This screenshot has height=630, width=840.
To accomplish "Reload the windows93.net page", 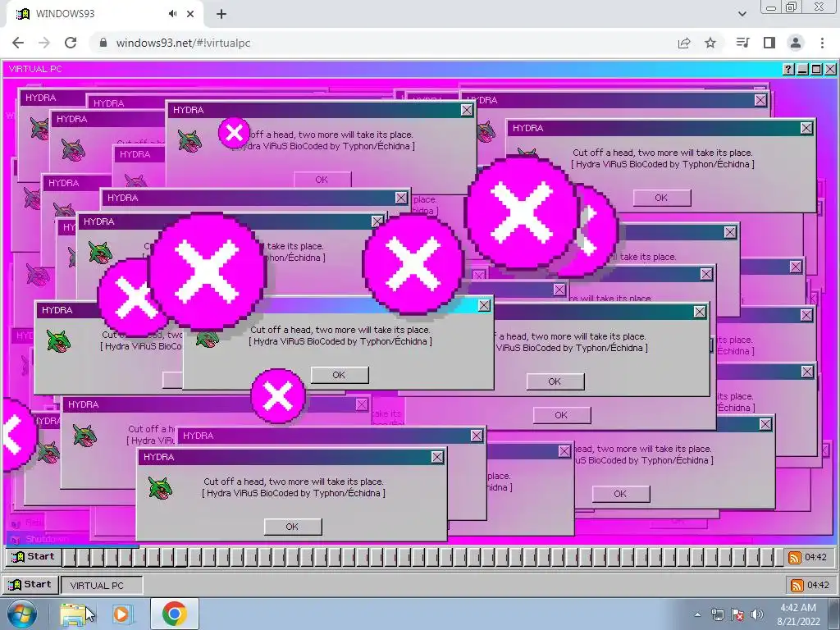I will click(x=71, y=43).
